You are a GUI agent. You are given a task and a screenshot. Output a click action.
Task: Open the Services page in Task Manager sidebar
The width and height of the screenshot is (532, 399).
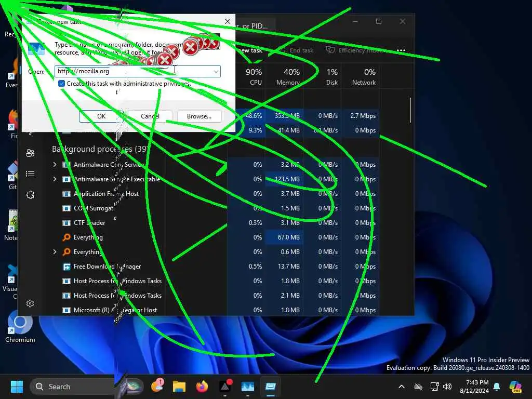[x=30, y=195]
